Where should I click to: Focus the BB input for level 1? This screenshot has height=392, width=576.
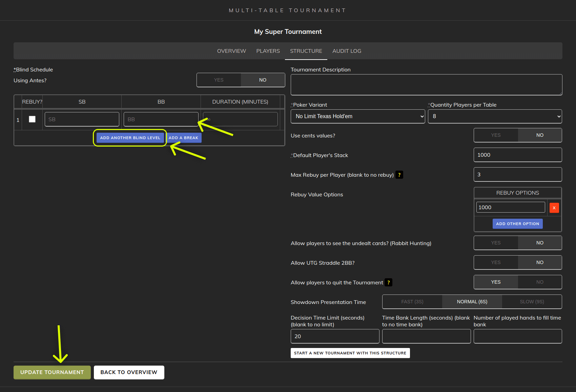(x=161, y=119)
